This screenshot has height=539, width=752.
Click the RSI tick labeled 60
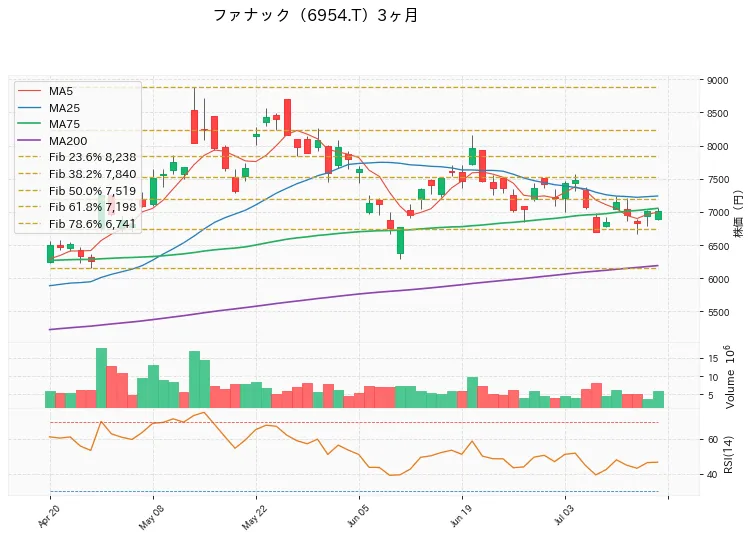(713, 440)
